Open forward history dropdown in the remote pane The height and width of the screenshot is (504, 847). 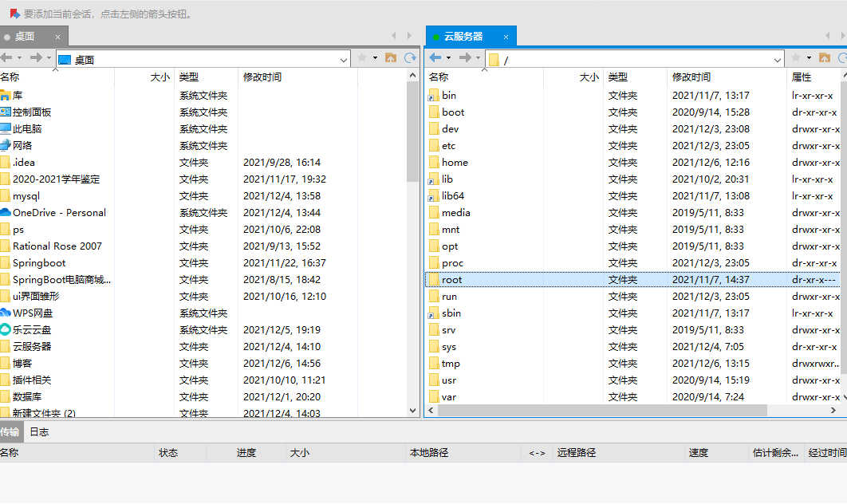(478, 57)
